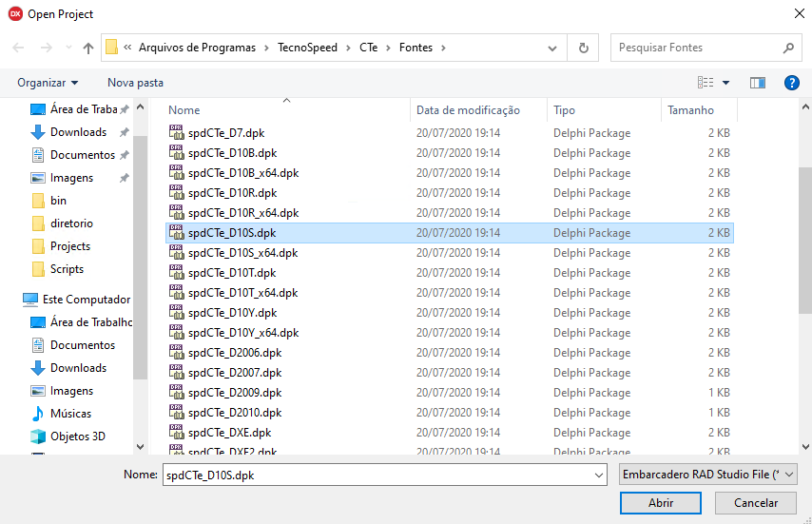Sort files by Nome column
Image resolution: width=812 pixels, height=524 pixels.
tap(184, 110)
